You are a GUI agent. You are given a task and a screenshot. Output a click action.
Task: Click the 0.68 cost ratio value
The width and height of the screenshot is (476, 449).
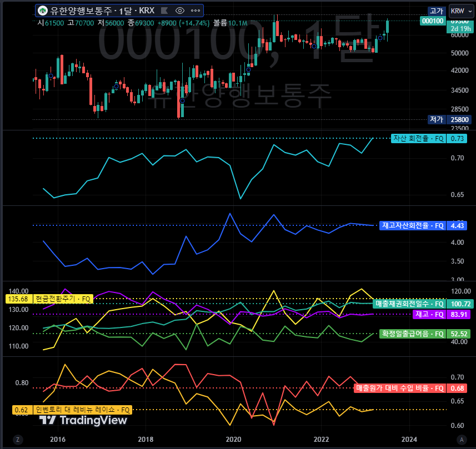coord(457,389)
